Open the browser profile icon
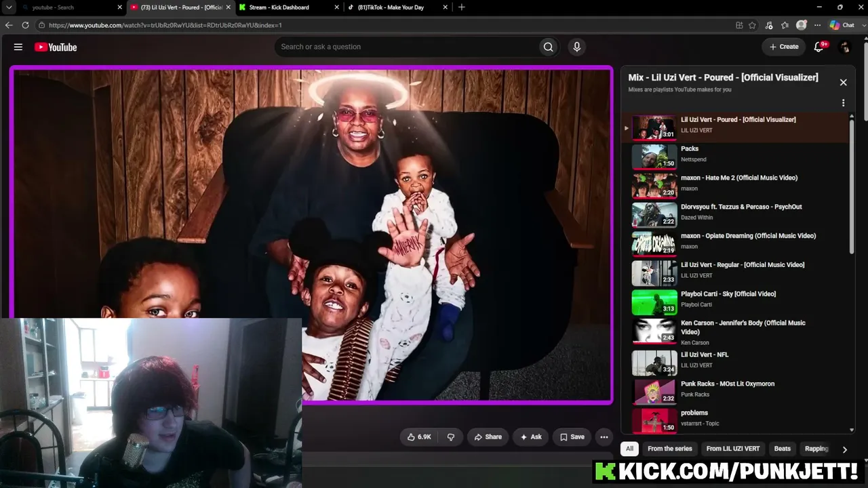The height and width of the screenshot is (488, 868). 802,25
